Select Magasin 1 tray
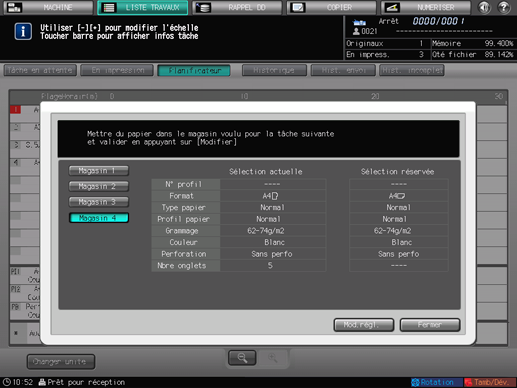Viewport: 517px width, 388px height. coord(99,171)
